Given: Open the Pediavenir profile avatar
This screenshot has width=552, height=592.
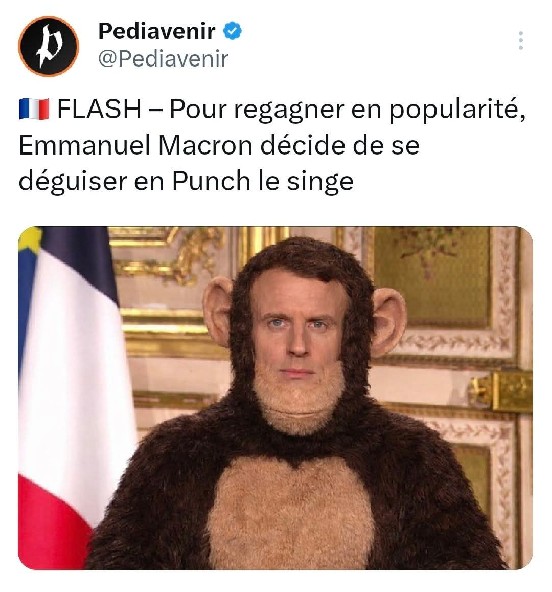Looking at the screenshot, I should (48, 46).
